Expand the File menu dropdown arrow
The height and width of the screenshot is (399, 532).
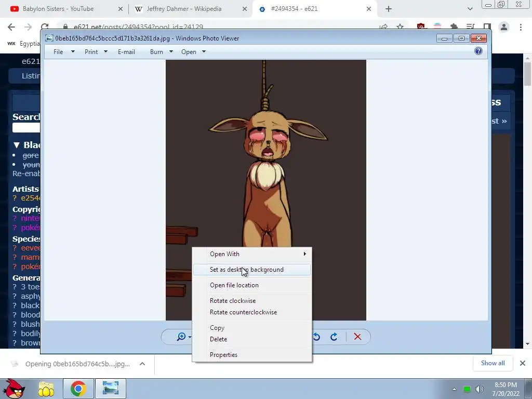73,52
